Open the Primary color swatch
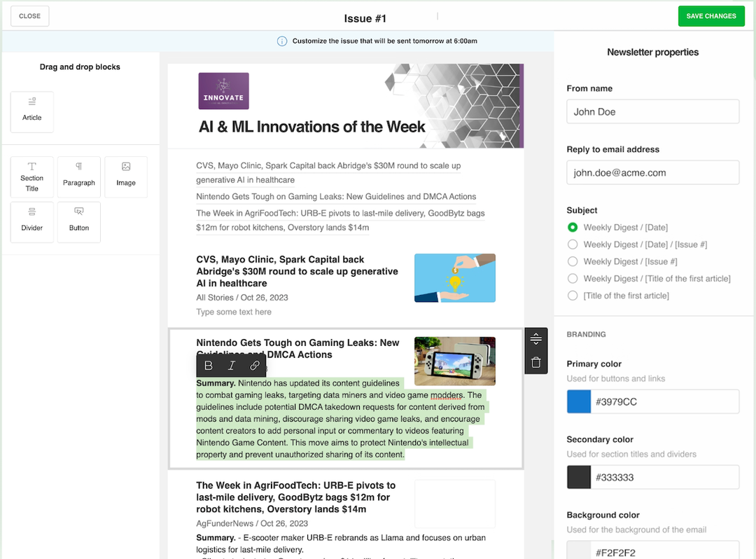Image resolution: width=756 pixels, height=559 pixels. click(577, 401)
